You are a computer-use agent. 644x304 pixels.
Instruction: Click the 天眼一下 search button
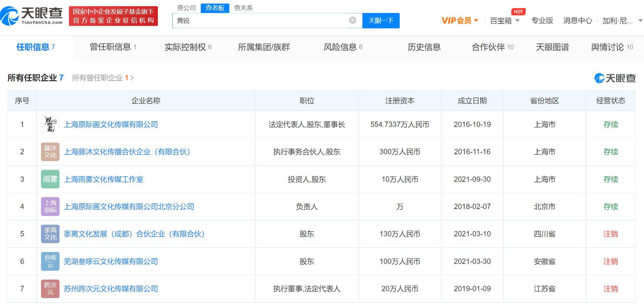coord(381,20)
